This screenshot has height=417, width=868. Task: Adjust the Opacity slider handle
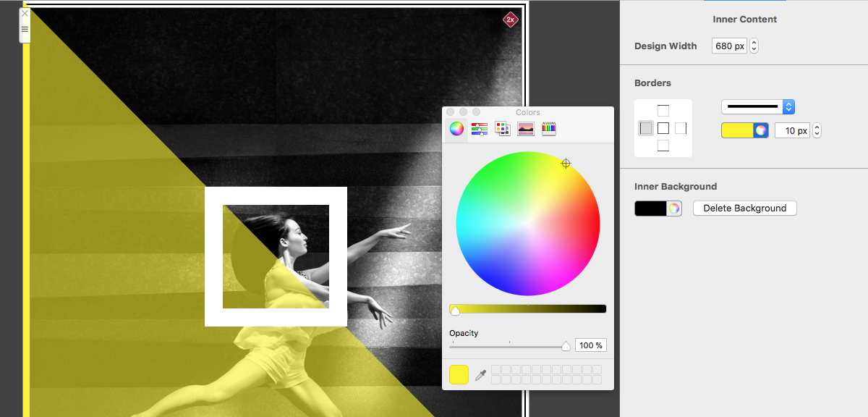(566, 346)
